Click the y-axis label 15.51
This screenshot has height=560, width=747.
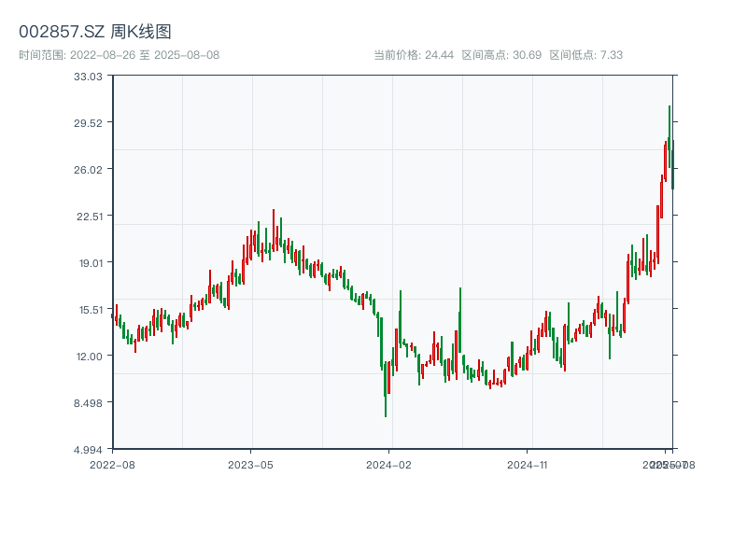(x=91, y=310)
